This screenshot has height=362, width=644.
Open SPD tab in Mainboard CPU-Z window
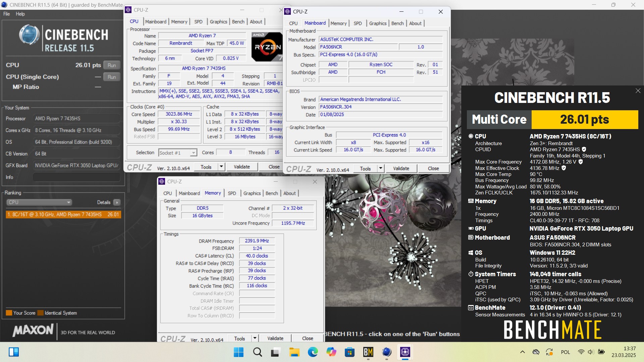tap(358, 23)
